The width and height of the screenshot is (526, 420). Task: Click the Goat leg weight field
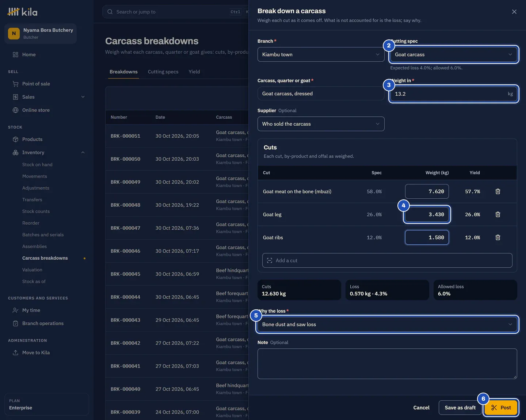(427, 214)
